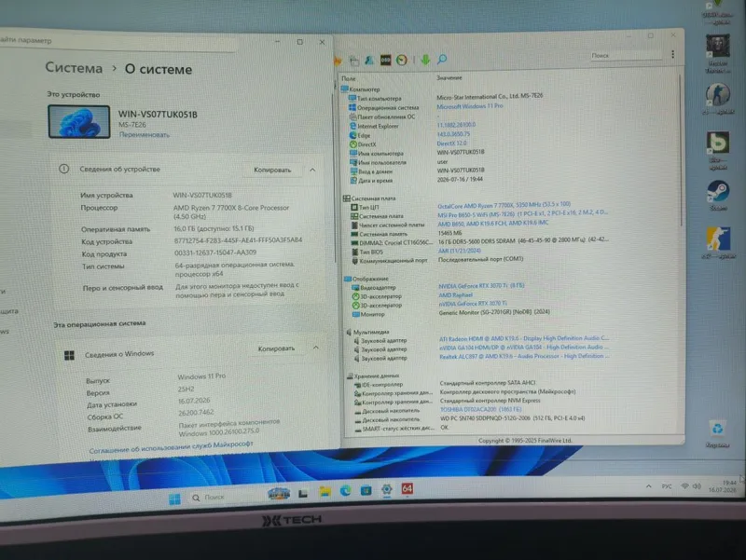Click the green download arrow toolbar icon

click(x=425, y=60)
